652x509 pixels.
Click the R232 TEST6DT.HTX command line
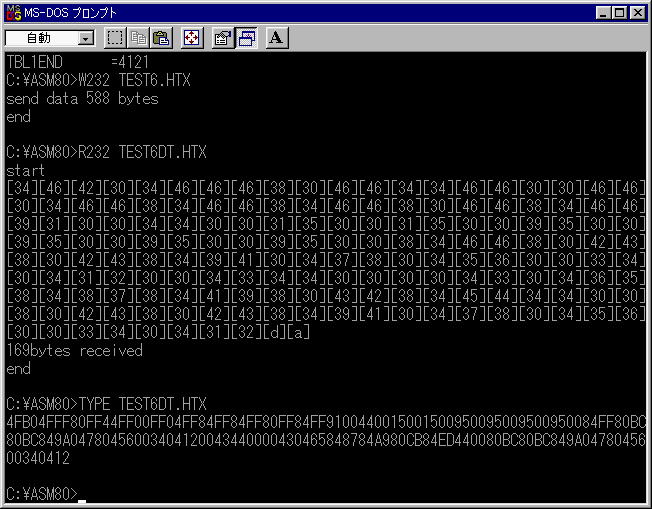point(106,153)
